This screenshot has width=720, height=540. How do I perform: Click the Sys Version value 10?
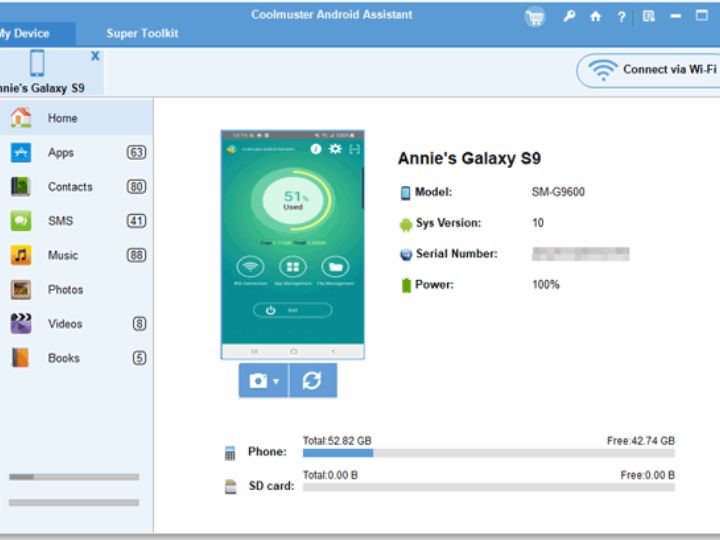[538, 223]
